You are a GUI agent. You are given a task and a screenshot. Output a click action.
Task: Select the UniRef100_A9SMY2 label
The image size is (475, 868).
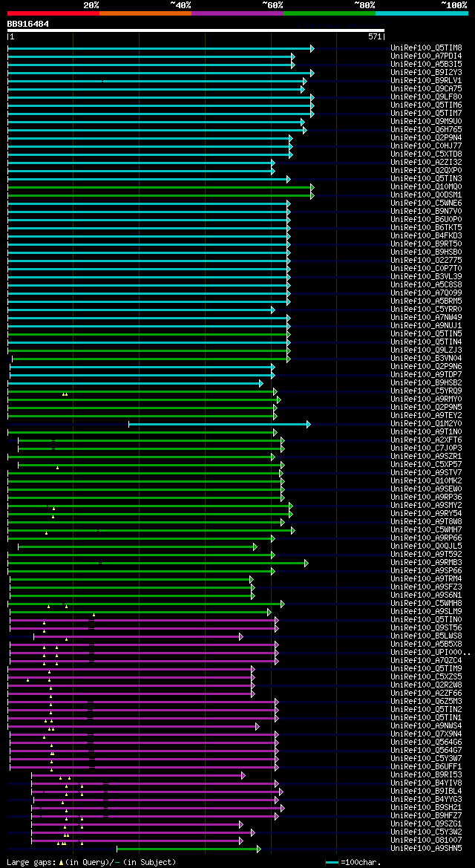[426, 506]
